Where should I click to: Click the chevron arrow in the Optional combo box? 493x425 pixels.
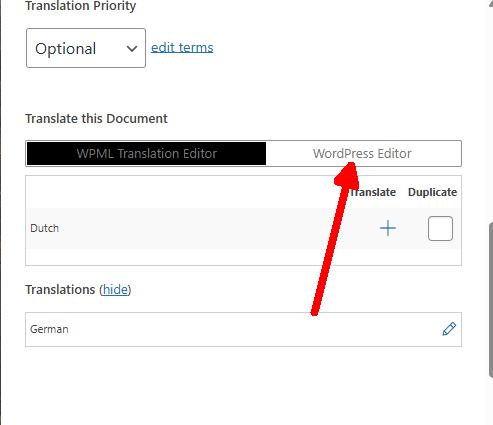[132, 49]
